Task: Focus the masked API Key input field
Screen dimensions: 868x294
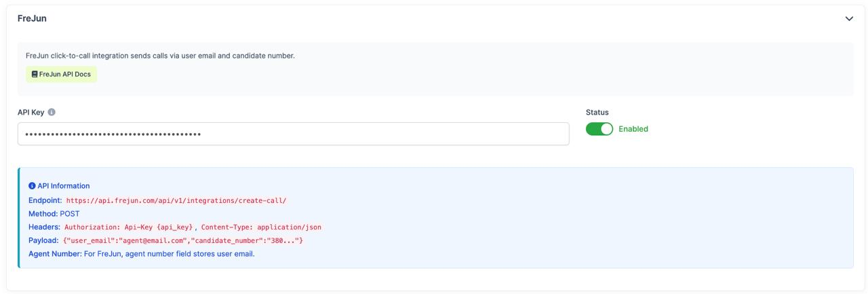Action: 293,134
